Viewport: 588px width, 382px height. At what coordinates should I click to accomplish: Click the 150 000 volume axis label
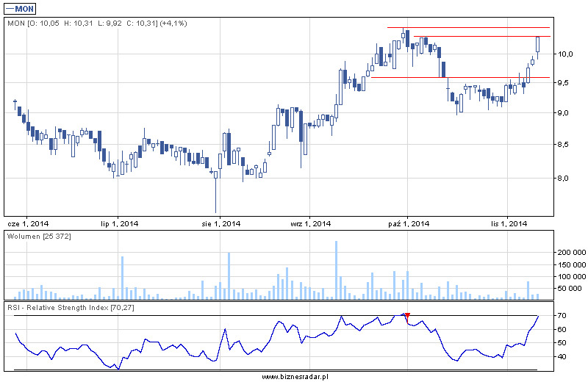click(x=572, y=264)
